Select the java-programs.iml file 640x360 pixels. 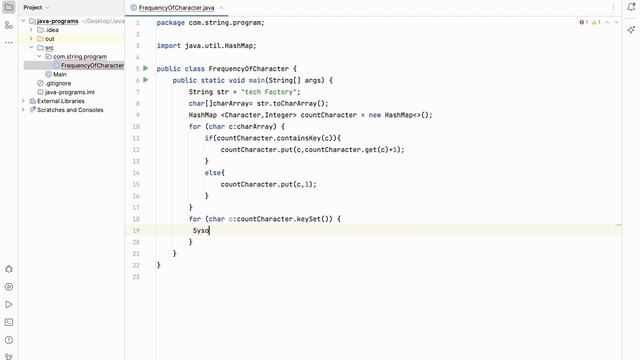pos(69,92)
